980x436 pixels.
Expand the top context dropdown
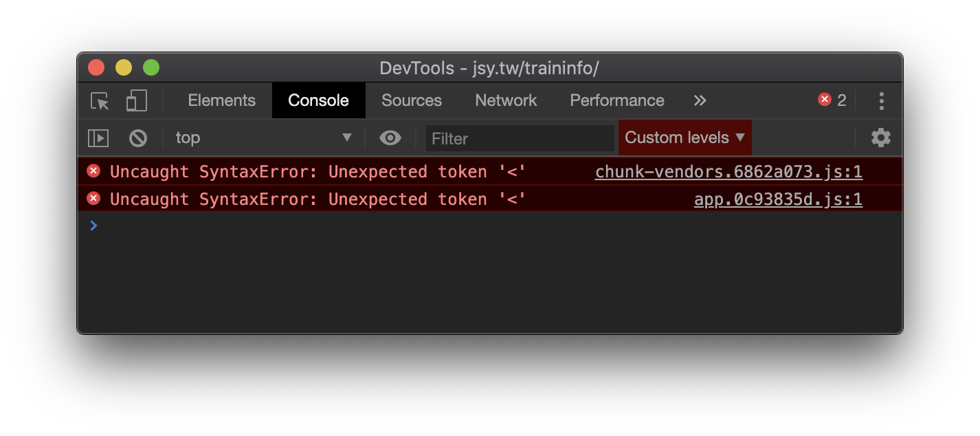(x=264, y=138)
